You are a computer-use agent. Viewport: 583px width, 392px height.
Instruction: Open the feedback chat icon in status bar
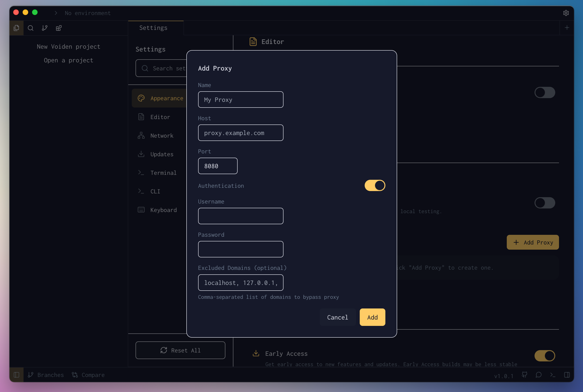539,375
